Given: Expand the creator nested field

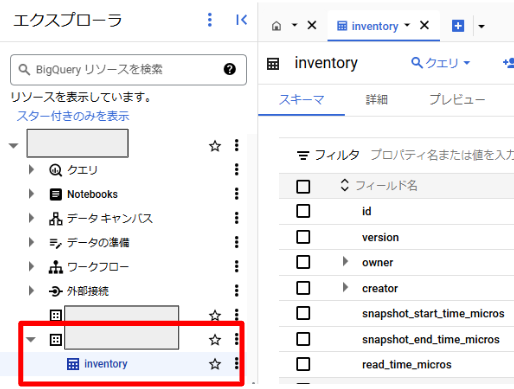Looking at the screenshot, I should [345, 287].
